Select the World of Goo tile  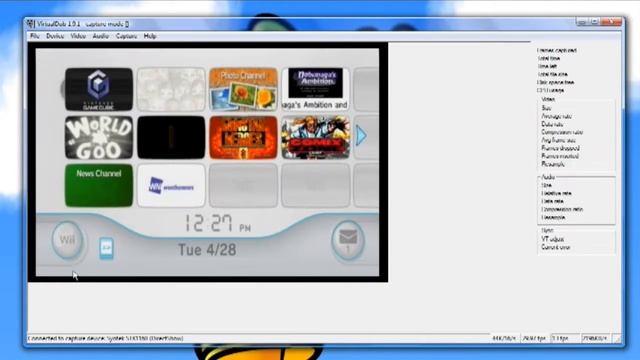coord(99,138)
